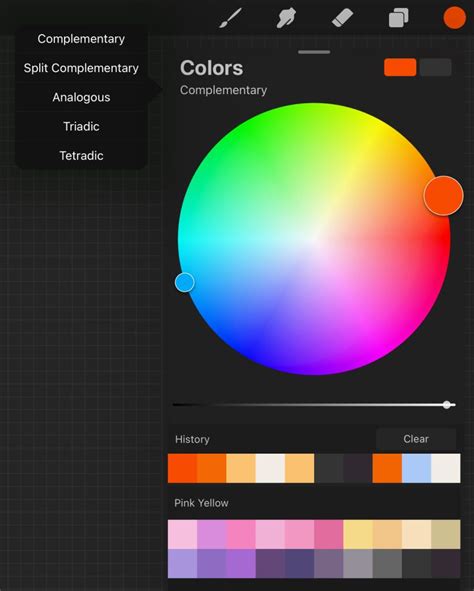Pick cream swatch in Pink Yellow palette
474x591 pixels.
pos(416,534)
